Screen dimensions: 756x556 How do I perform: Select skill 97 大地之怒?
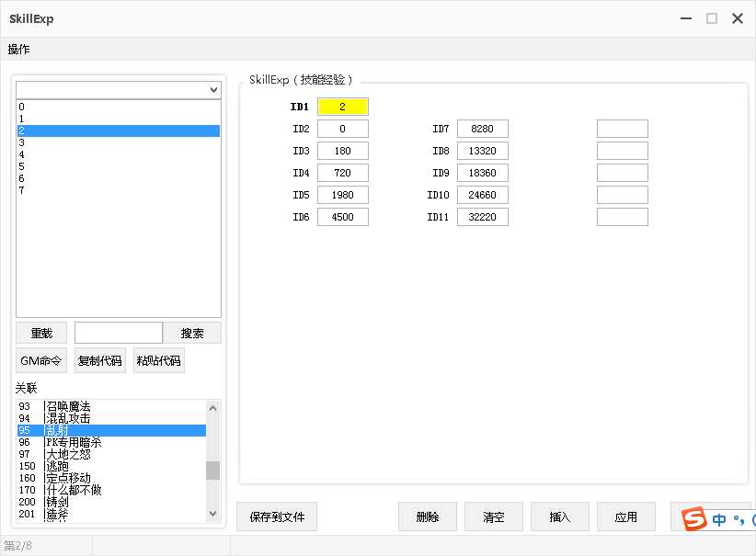pos(111,454)
